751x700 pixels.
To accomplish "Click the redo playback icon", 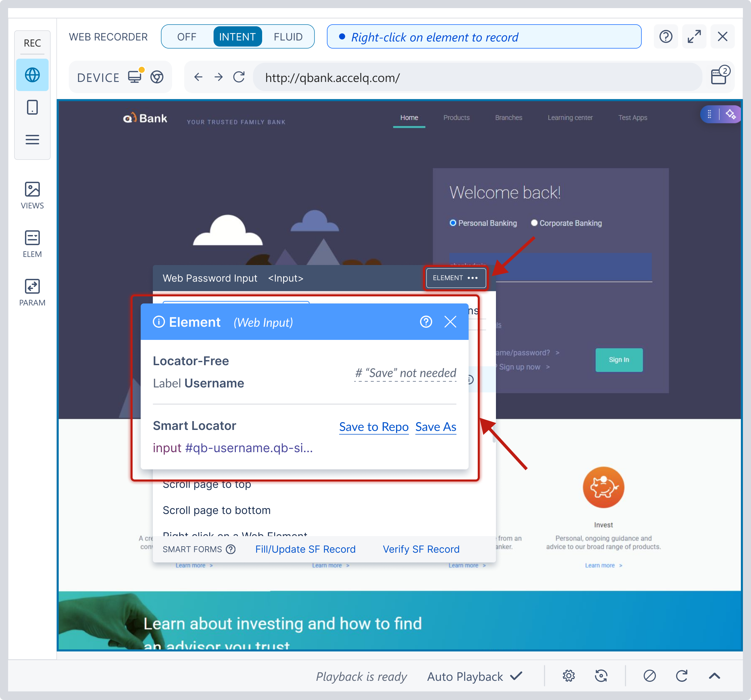I will pyautogui.click(x=682, y=676).
